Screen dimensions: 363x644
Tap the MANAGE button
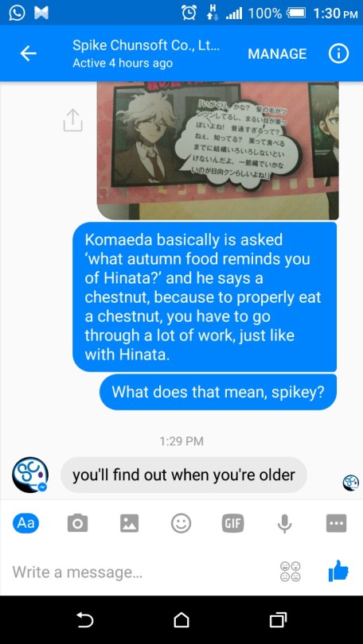[277, 54]
